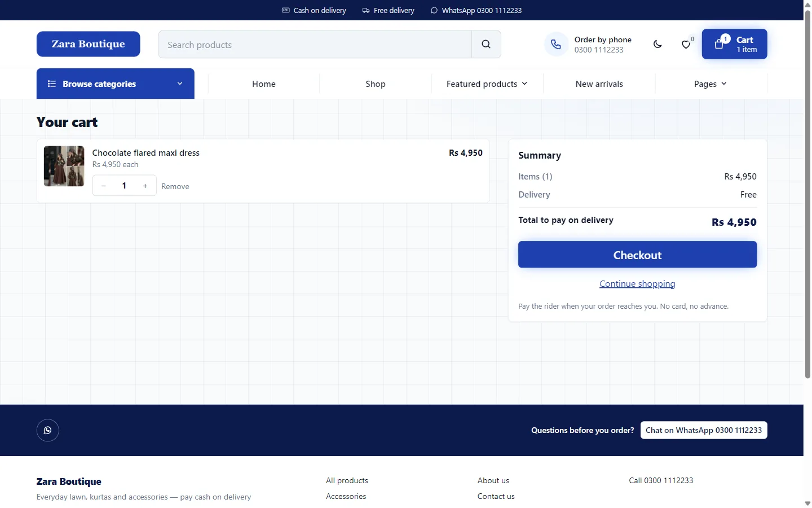Image resolution: width=812 pixels, height=508 pixels.
Task: Click the Free delivery truck icon
Action: (366, 10)
